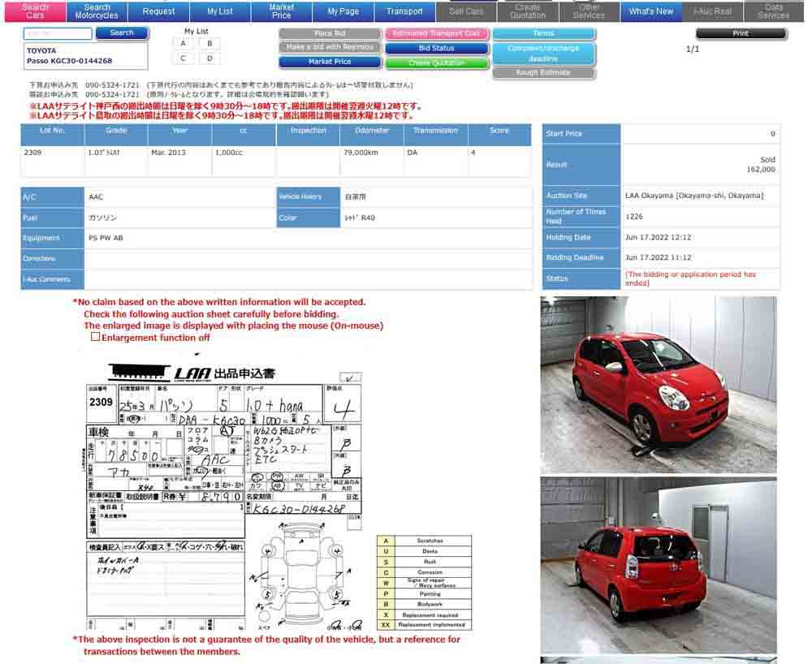The width and height of the screenshot is (812, 664).
Task: Open the Market Price navigation tab
Action: (x=282, y=11)
